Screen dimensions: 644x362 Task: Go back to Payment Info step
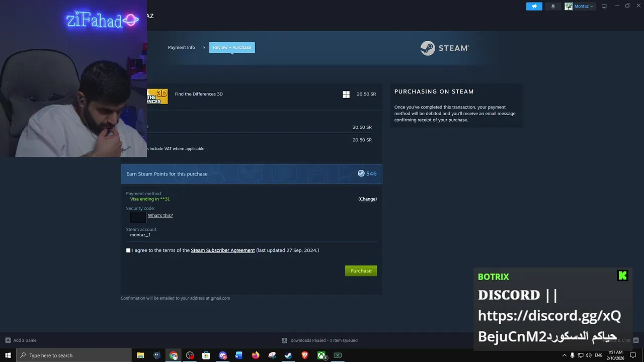tap(181, 47)
